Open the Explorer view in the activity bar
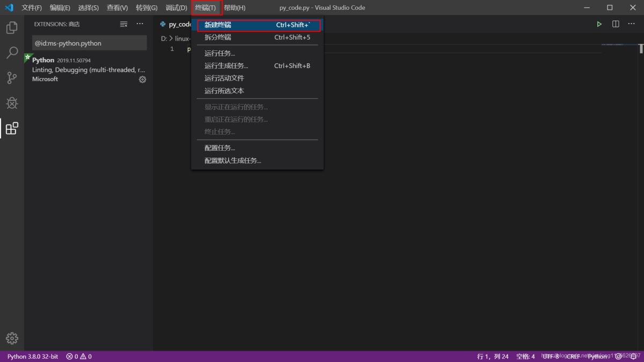This screenshot has height=362, width=644. pyautogui.click(x=12, y=28)
